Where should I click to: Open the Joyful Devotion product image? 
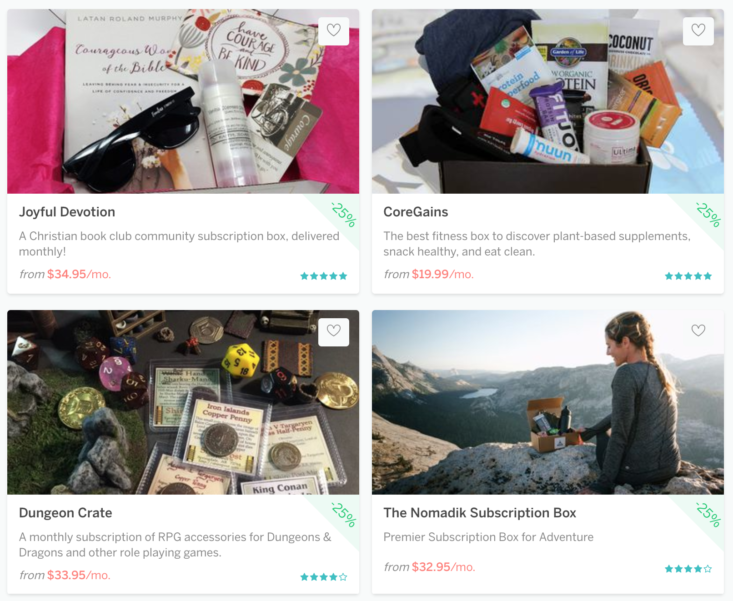(183, 101)
